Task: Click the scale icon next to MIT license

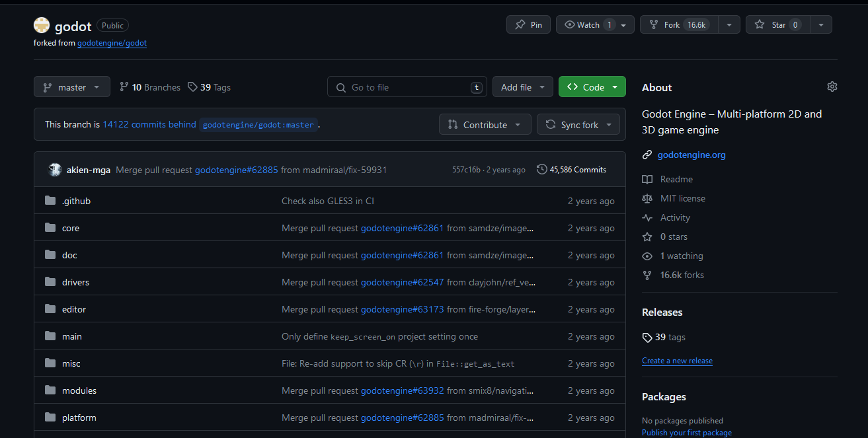Action: [647, 198]
